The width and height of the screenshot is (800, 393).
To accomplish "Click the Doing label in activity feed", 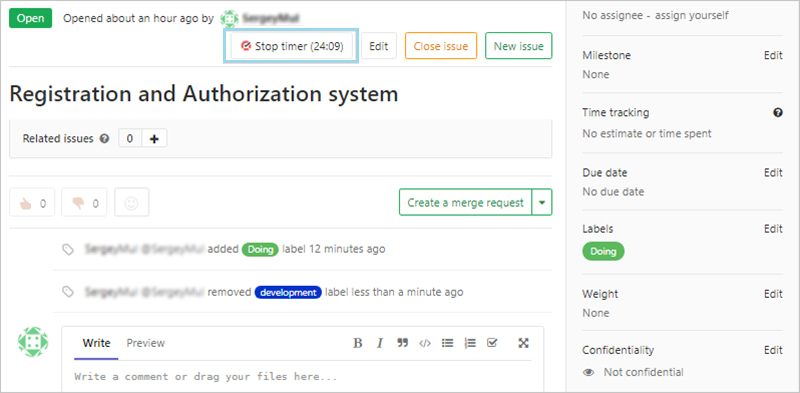I will tap(260, 250).
